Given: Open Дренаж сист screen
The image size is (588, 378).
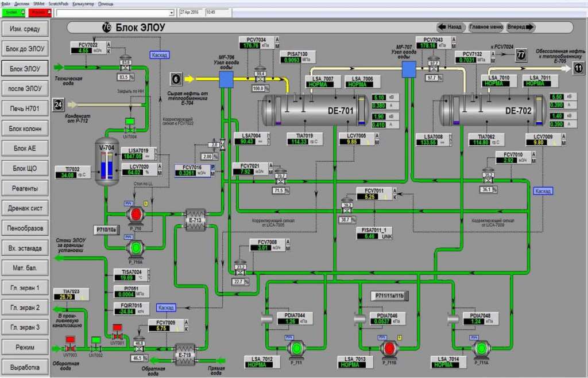Looking at the screenshot, I should pos(25,208).
